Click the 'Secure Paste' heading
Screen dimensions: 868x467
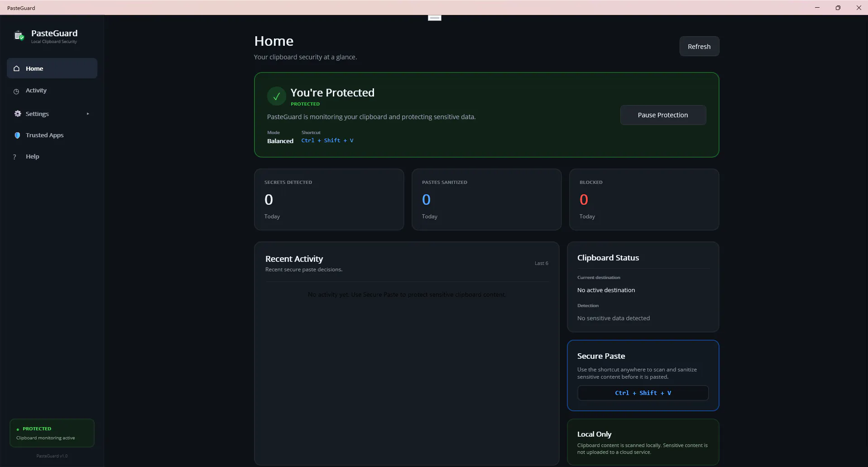[x=601, y=356]
